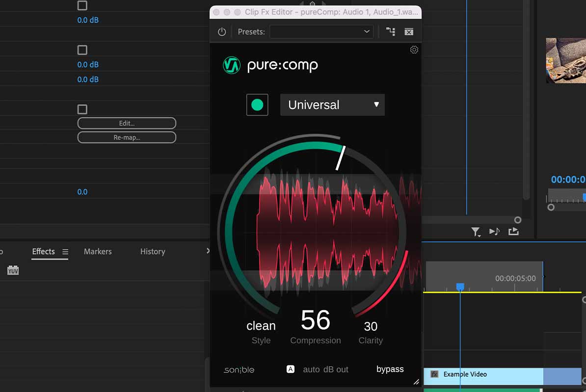The height and width of the screenshot is (392, 586).
Task: Click the 00:00:05:00 ruler label
Action: pyautogui.click(x=515, y=278)
